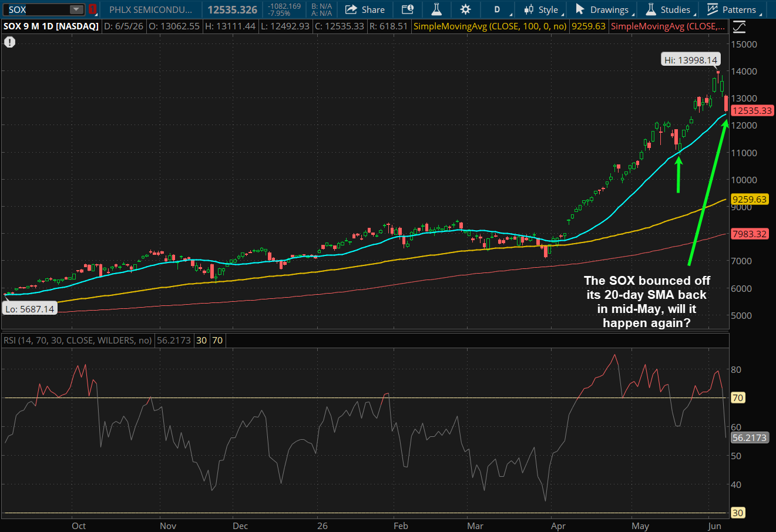Click the C: 12535.33 close value
Screen dimensions: 776x532
click(x=338, y=26)
